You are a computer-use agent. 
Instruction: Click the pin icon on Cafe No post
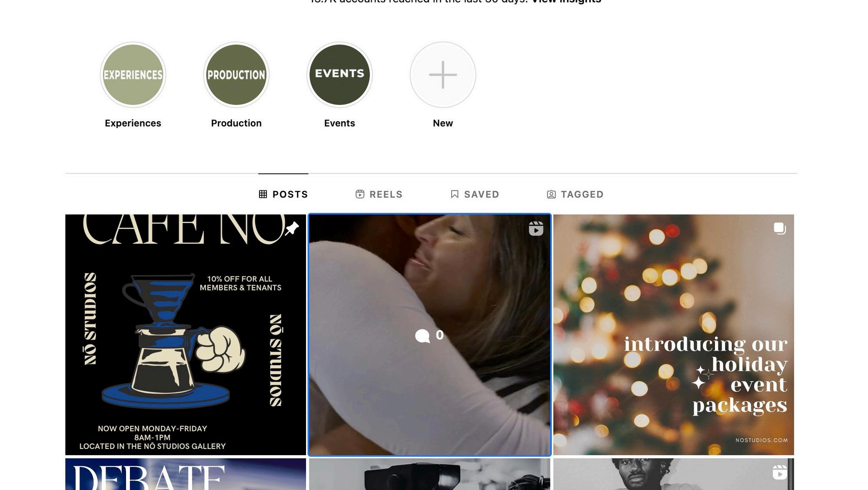292,228
